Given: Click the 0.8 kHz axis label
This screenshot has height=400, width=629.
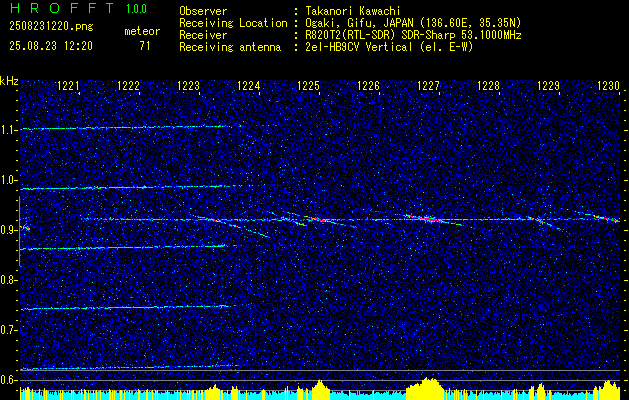Looking at the screenshot, I should tap(8, 280).
